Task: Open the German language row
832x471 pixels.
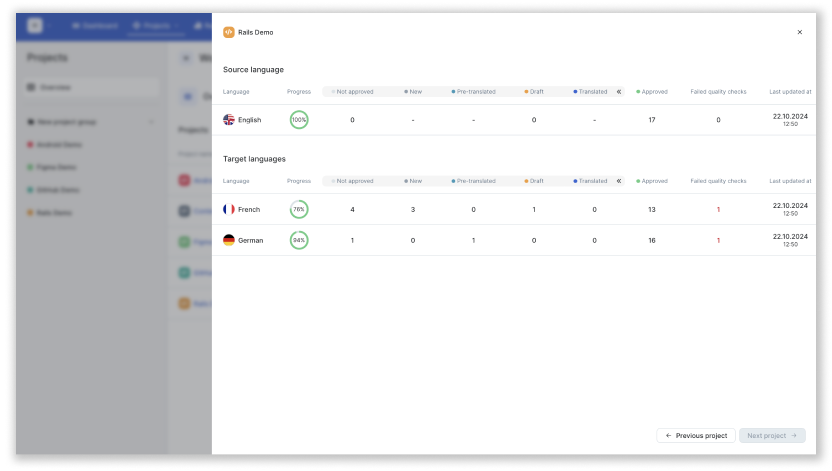Action: (x=514, y=240)
